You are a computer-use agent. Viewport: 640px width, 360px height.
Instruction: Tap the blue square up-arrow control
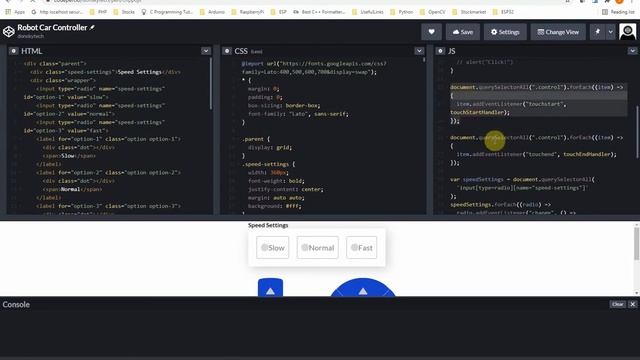[270, 288]
